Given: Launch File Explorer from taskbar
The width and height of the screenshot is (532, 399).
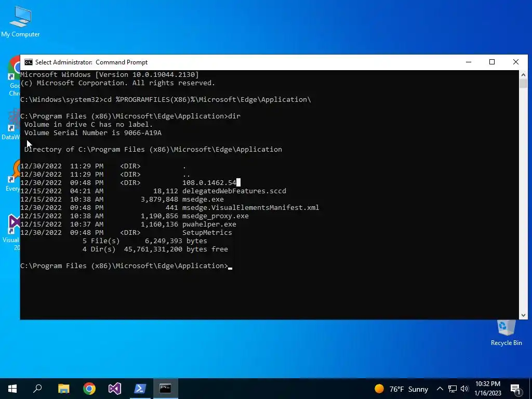Looking at the screenshot, I should (63, 389).
